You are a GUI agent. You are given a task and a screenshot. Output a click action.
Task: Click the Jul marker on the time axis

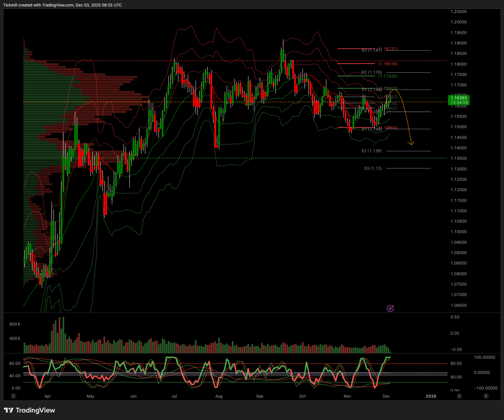174,396
